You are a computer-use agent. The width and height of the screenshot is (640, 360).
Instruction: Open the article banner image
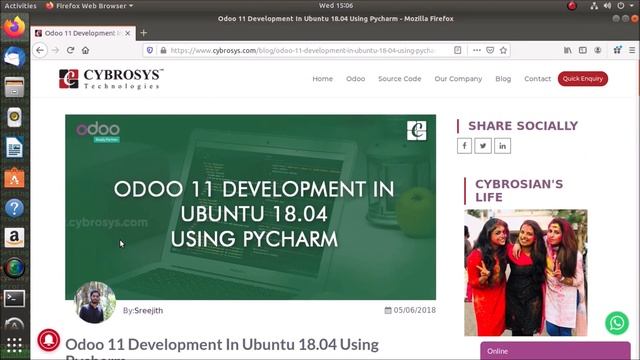tap(251, 207)
